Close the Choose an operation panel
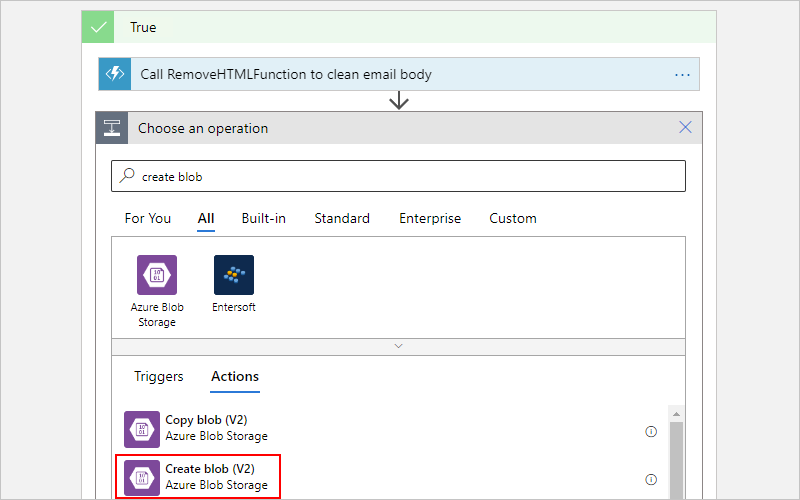This screenshot has height=500, width=800. (685, 128)
